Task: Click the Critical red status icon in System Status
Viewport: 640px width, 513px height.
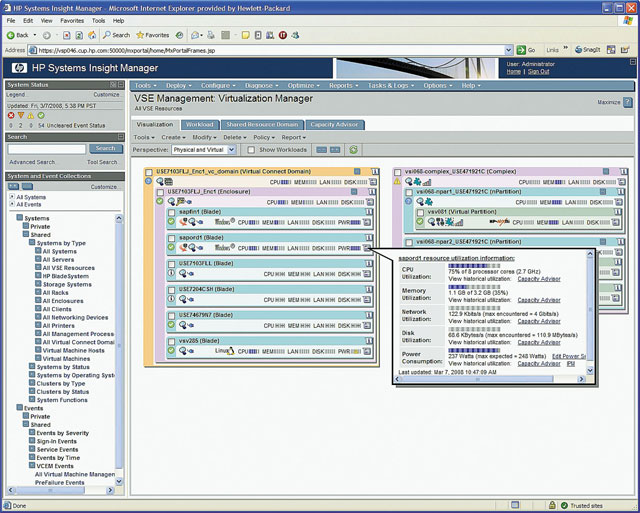Action: point(11,115)
